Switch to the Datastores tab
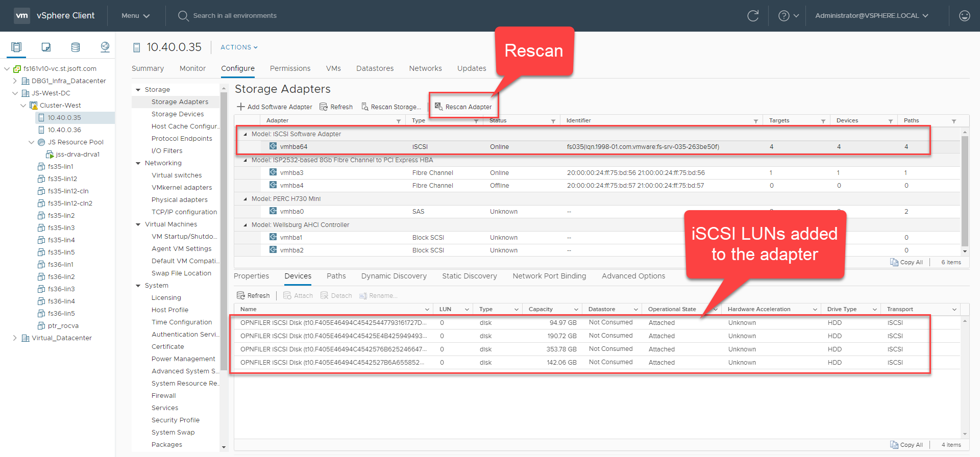Viewport: 980px width, 457px height. (x=375, y=68)
